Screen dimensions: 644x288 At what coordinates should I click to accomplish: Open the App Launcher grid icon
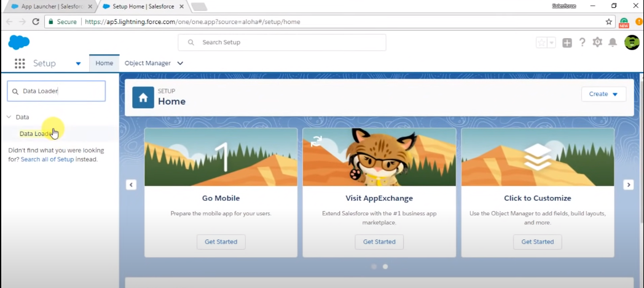20,63
